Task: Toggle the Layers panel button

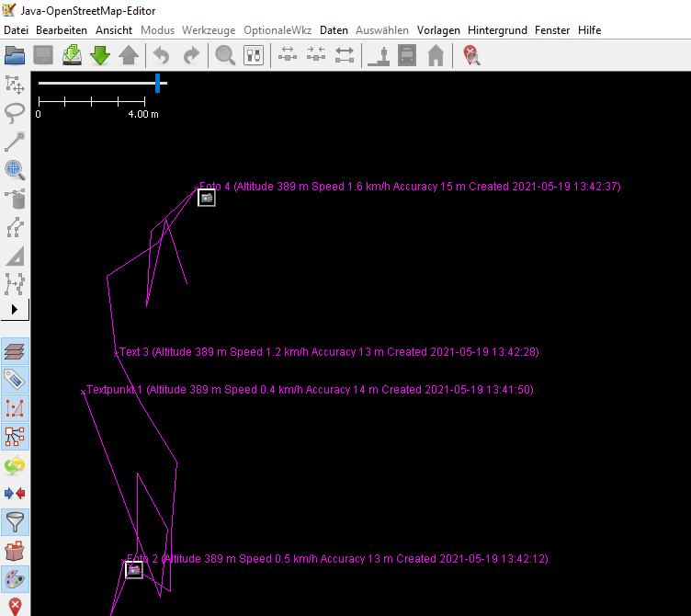Action: coord(15,351)
